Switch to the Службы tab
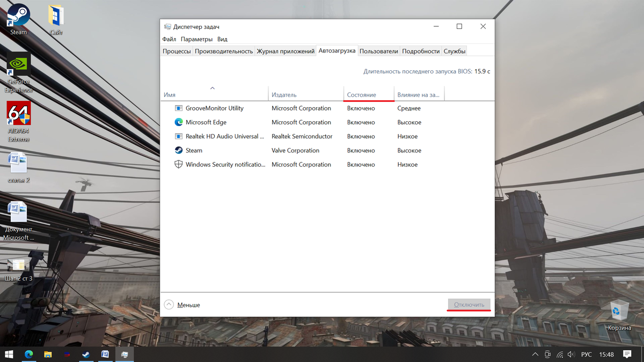The image size is (644, 362). pyautogui.click(x=454, y=51)
